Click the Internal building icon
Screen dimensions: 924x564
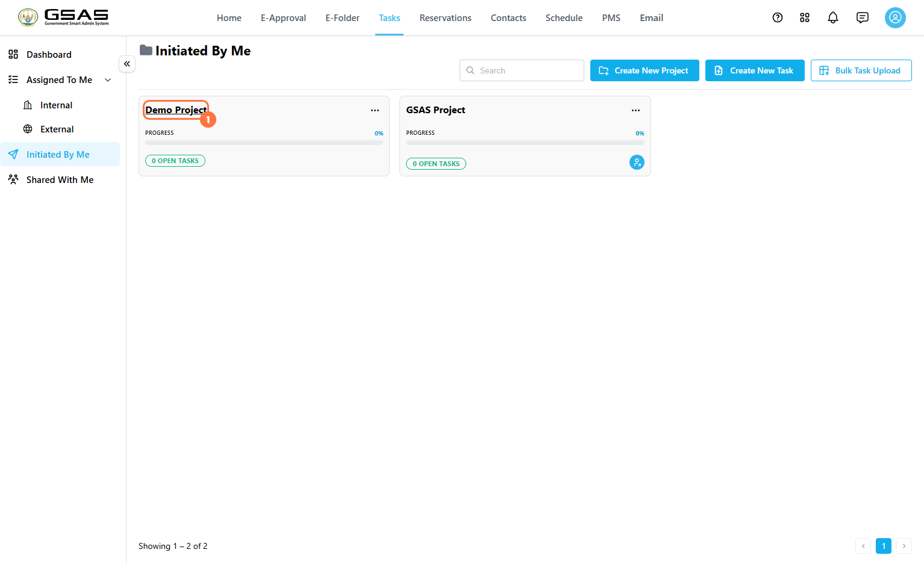[x=28, y=105]
